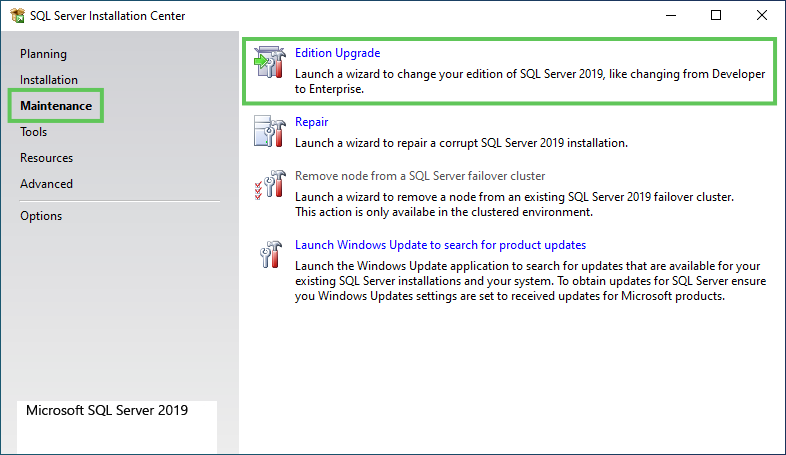This screenshot has width=786, height=455.
Task: Click the Repair tools icon
Action: click(270, 131)
